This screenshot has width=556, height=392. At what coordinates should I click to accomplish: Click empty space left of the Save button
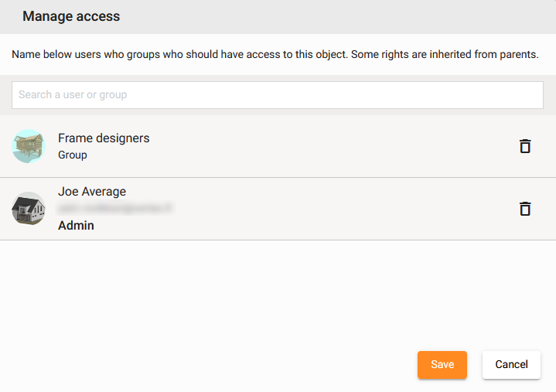[x=232, y=365]
